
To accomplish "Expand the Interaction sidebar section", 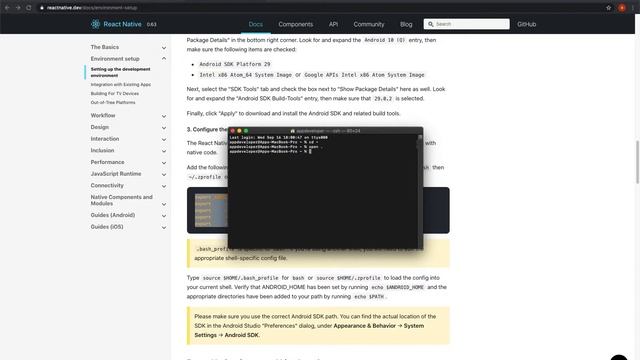I will [129, 139].
